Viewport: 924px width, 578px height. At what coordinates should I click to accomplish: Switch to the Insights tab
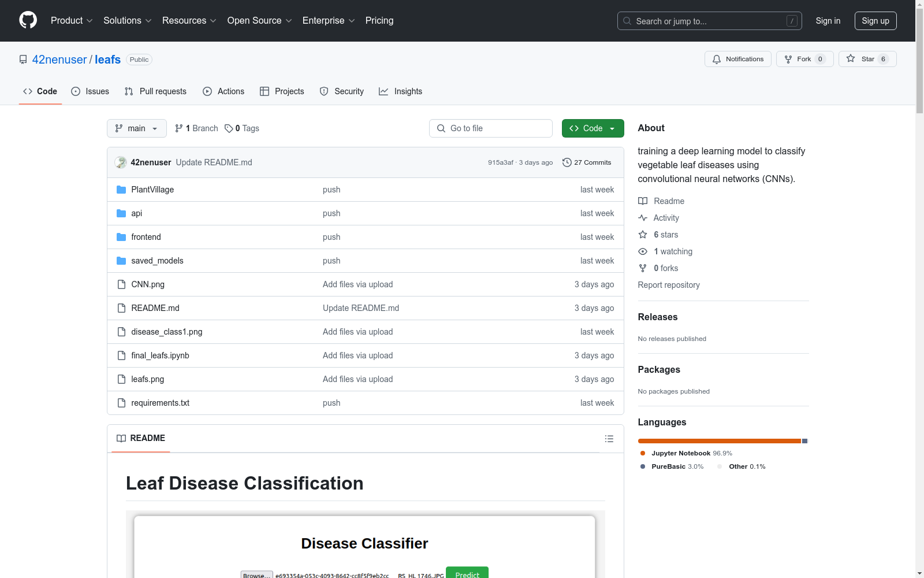click(x=401, y=91)
